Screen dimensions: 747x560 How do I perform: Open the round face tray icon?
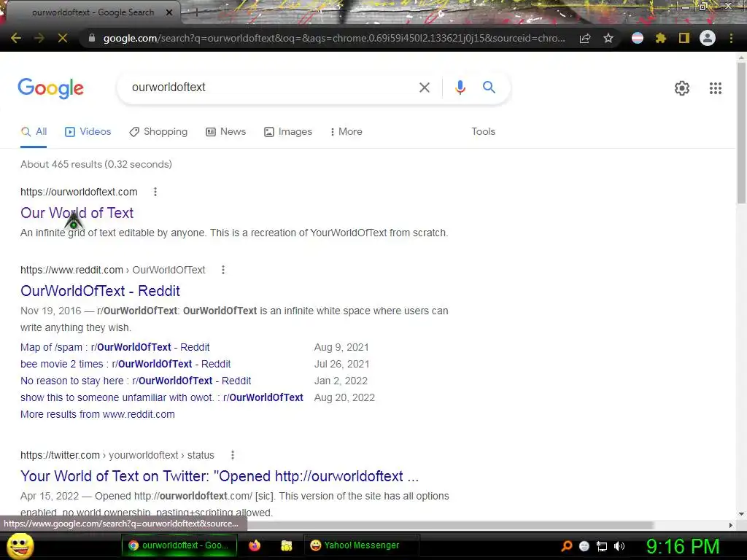coord(584,546)
